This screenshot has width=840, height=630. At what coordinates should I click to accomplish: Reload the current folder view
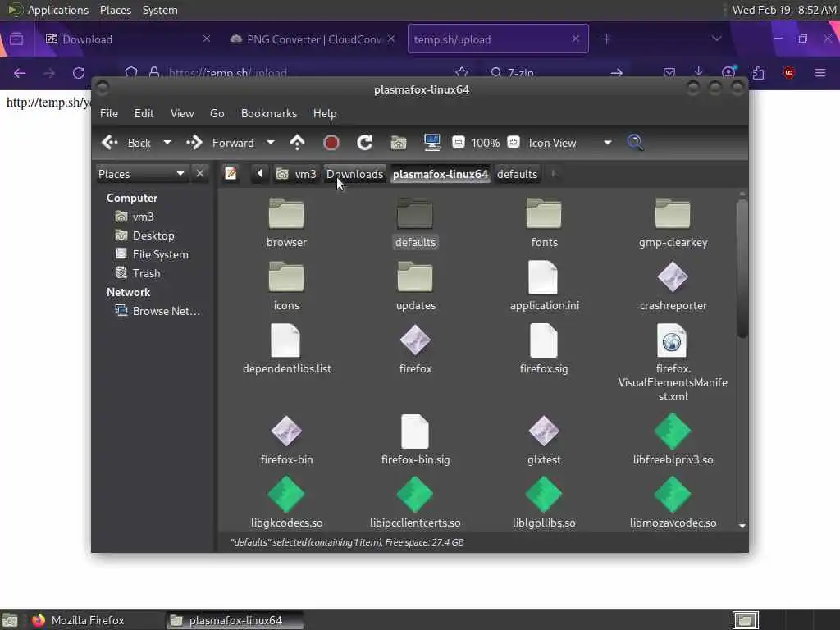(x=365, y=143)
